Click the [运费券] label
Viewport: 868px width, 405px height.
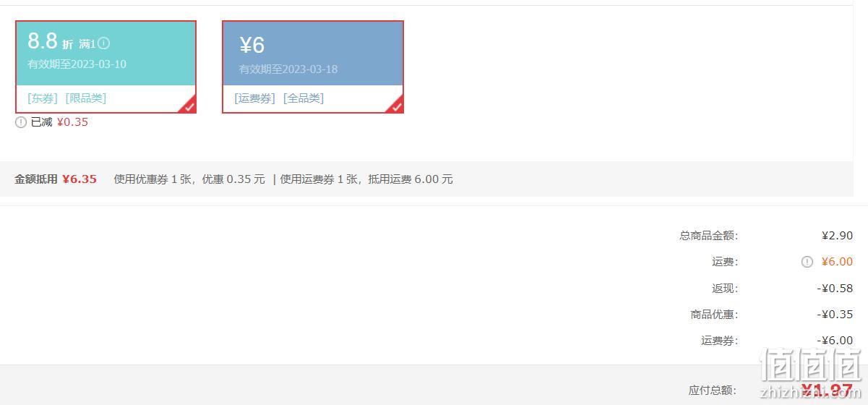[255, 98]
